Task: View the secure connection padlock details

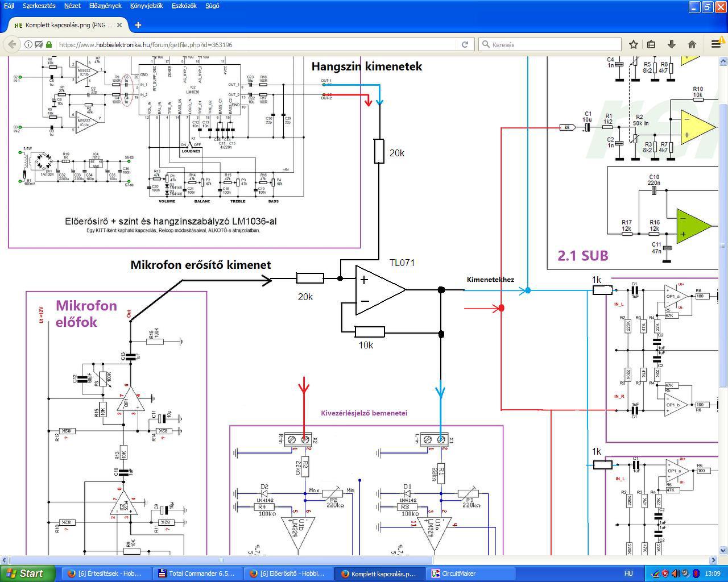Action: click(x=49, y=44)
